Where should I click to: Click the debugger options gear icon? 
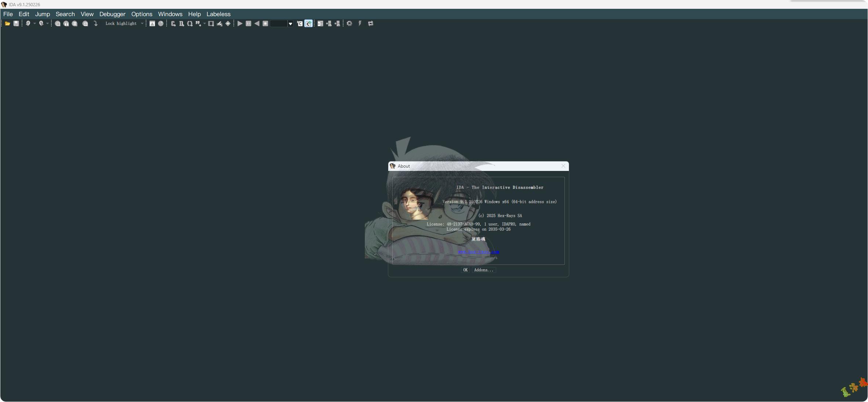point(349,23)
